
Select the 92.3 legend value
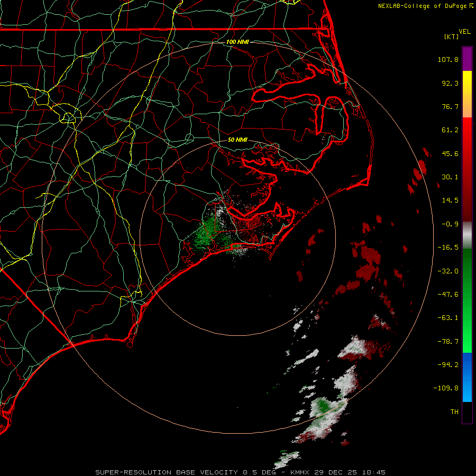click(x=450, y=83)
